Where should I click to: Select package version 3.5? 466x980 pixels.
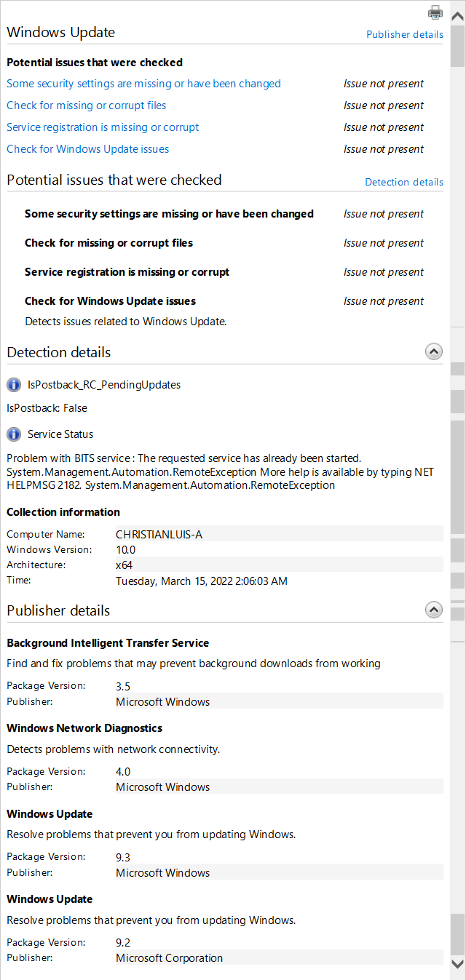pos(123,686)
